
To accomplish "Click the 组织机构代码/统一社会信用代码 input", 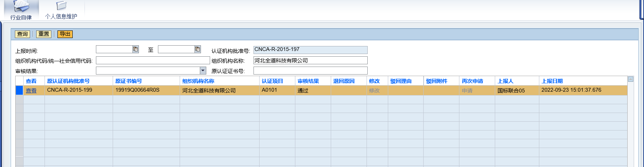I will click(x=153, y=60).
